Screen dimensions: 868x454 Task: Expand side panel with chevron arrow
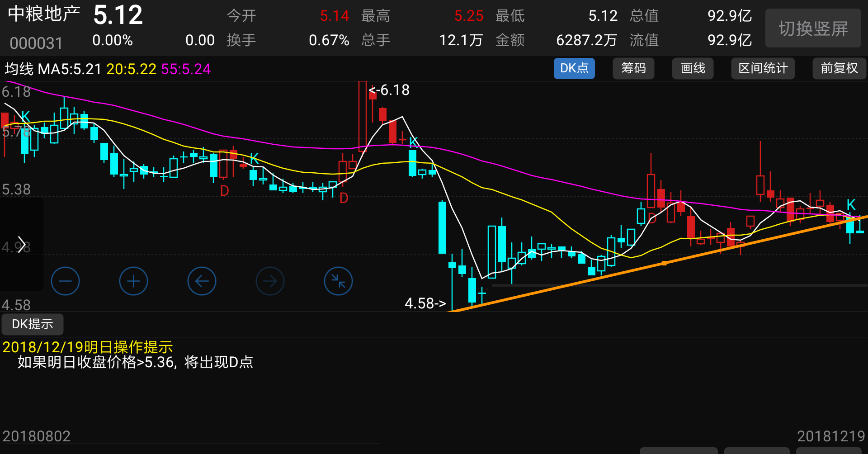(x=21, y=244)
